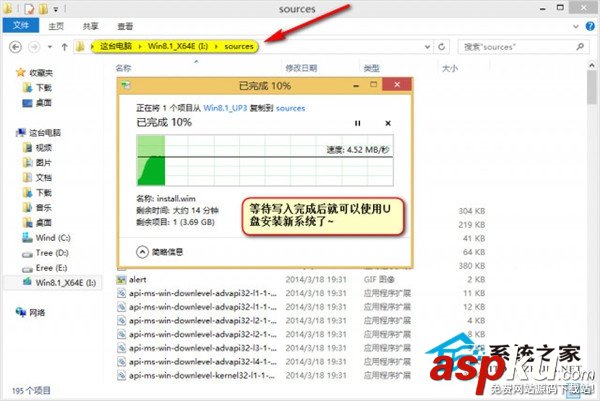This screenshot has width=600, height=401.
Task: Open quick access toolbar customize dropdown
Action: pyautogui.click(x=56, y=8)
